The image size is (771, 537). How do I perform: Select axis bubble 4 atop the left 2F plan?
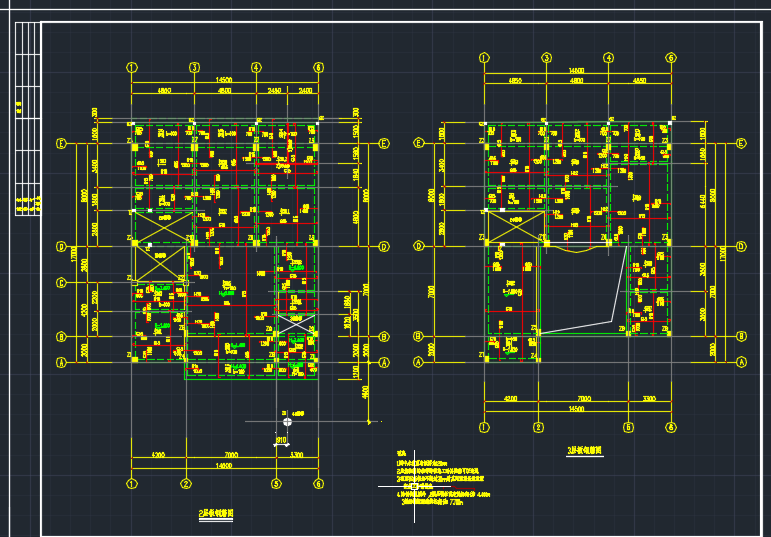256,67
